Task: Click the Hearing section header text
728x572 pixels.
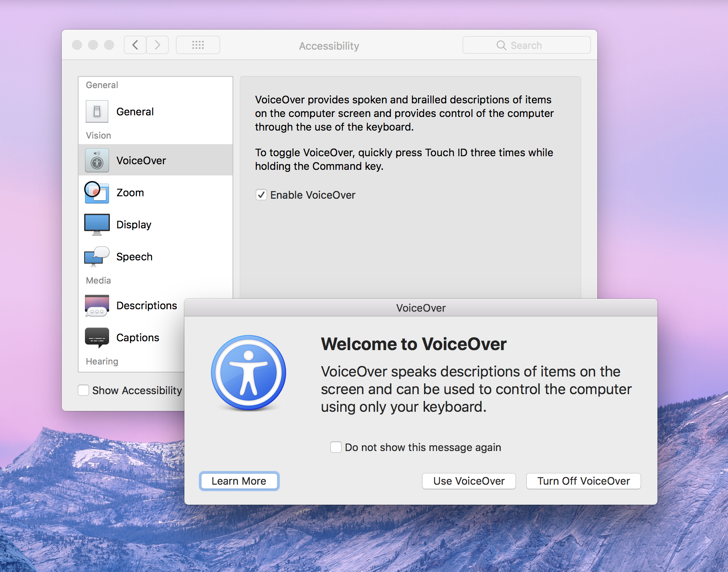Action: tap(102, 361)
